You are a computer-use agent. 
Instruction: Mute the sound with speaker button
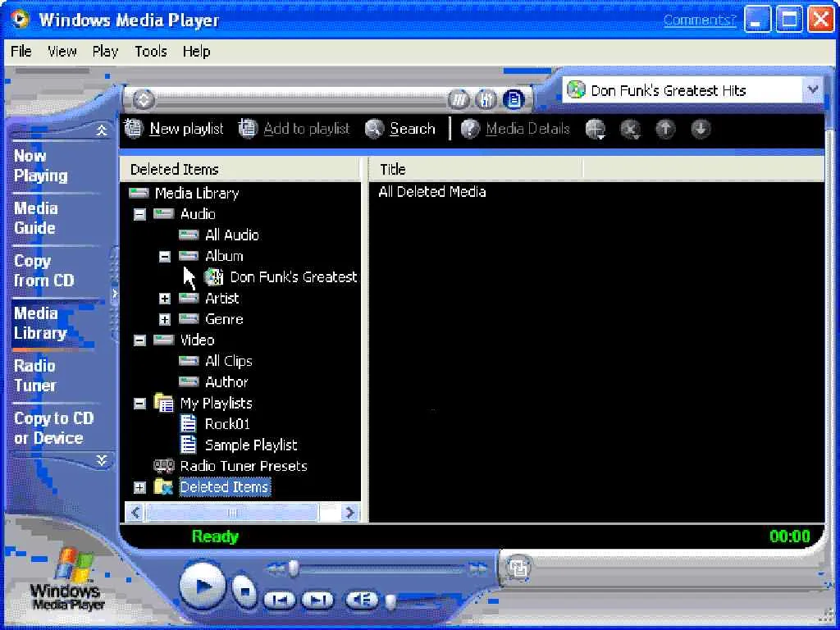tap(362, 600)
